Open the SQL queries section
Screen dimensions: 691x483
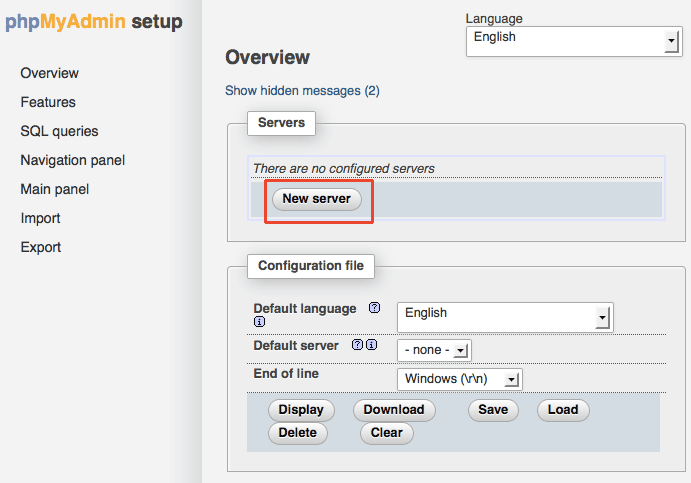59,131
